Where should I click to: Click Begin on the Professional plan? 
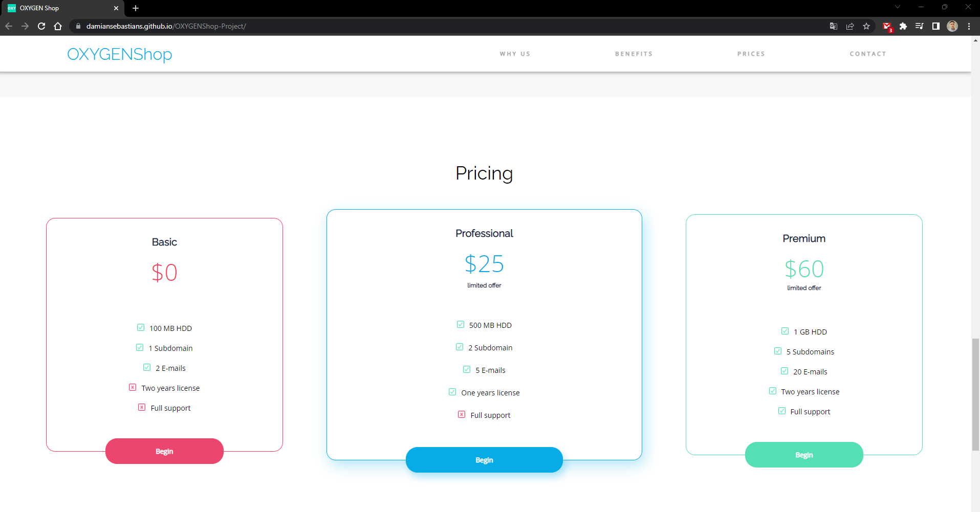(x=484, y=459)
